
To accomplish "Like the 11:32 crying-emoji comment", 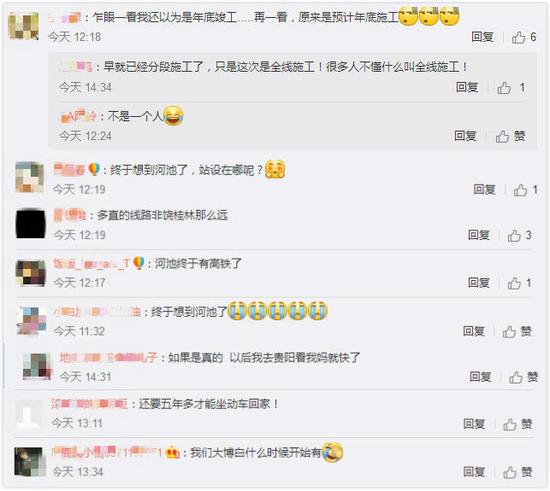I will tap(517, 331).
